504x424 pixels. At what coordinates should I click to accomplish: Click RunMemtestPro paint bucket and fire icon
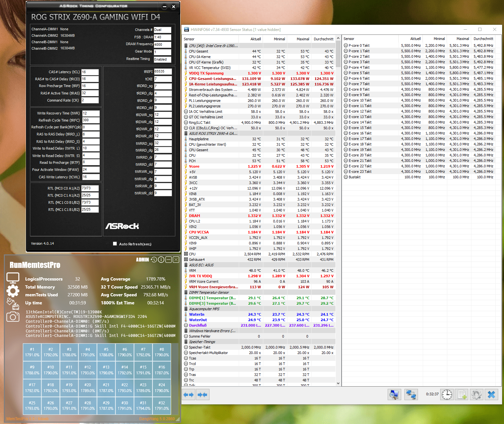(13, 303)
